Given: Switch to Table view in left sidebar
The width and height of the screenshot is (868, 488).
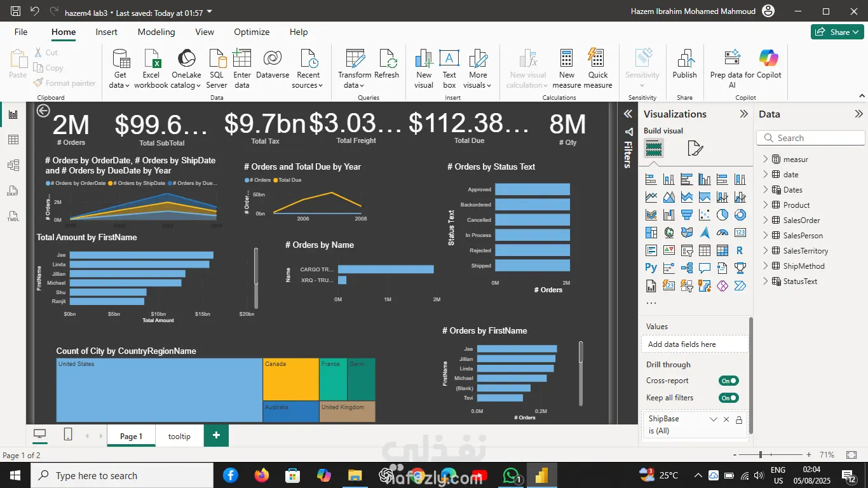Looking at the screenshot, I should (x=13, y=140).
